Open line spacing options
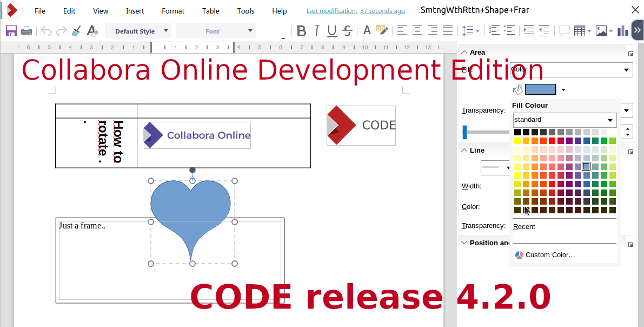 coord(470,31)
